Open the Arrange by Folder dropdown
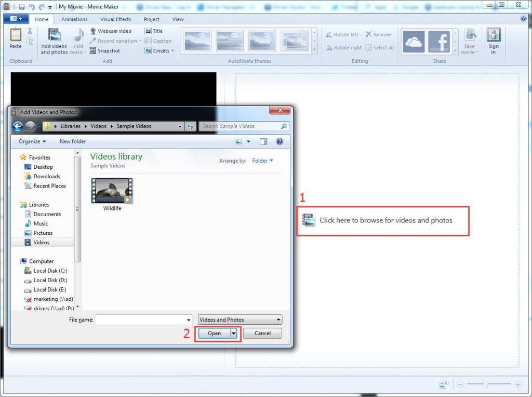The image size is (532, 397). [x=262, y=161]
